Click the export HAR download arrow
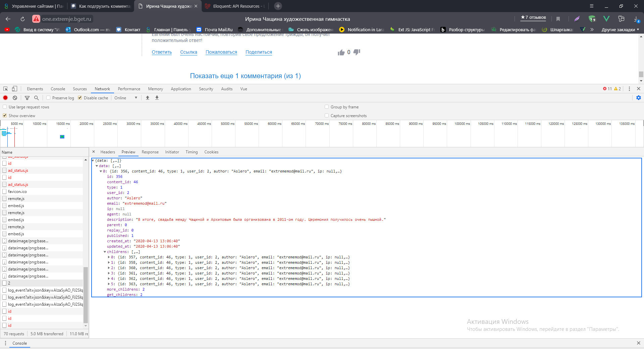 [x=157, y=98]
